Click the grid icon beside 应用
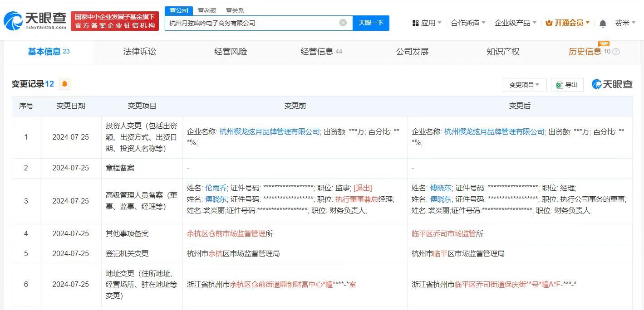The height and width of the screenshot is (310, 644). coord(416,22)
